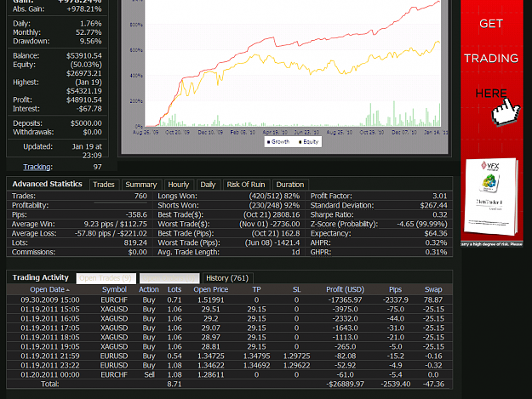
Task: Open the Trades statistics tab
Action: click(x=104, y=185)
